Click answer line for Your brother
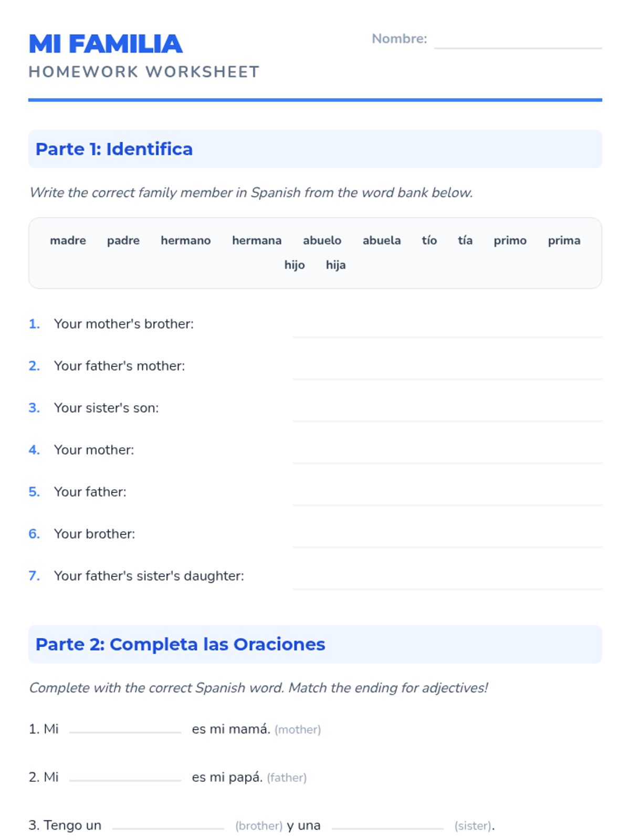This screenshot has width=630, height=840. coord(447,538)
